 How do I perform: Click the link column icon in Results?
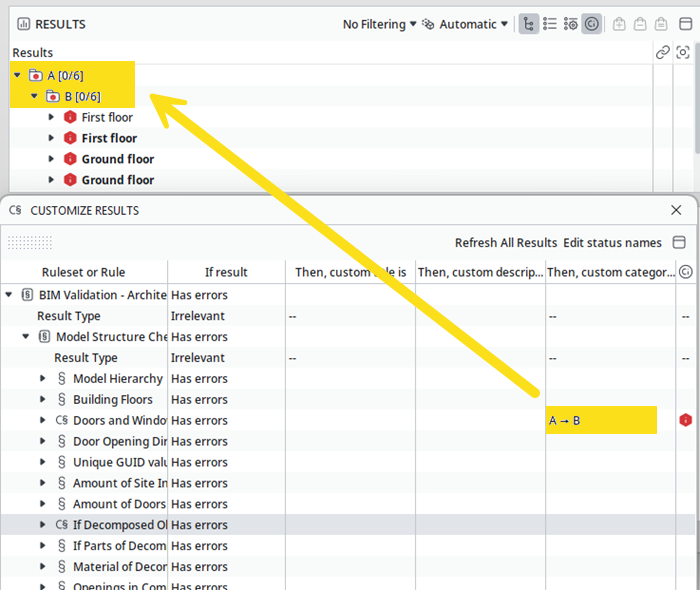(662, 53)
